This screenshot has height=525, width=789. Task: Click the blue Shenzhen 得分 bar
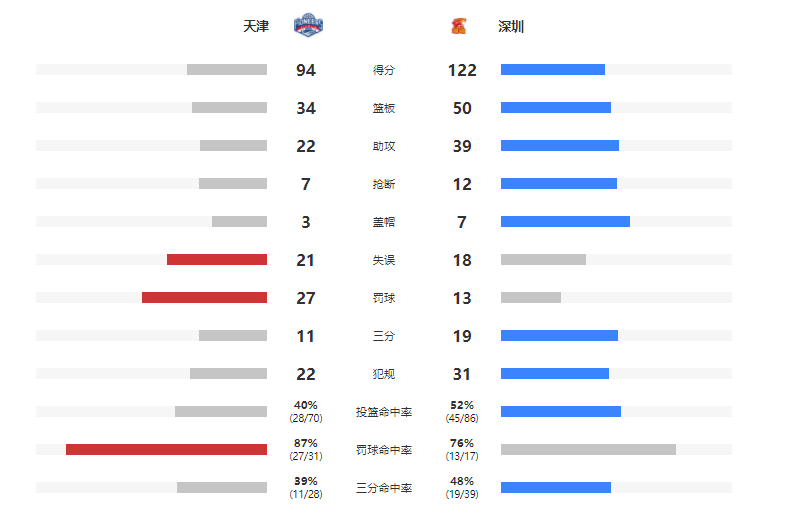click(553, 69)
